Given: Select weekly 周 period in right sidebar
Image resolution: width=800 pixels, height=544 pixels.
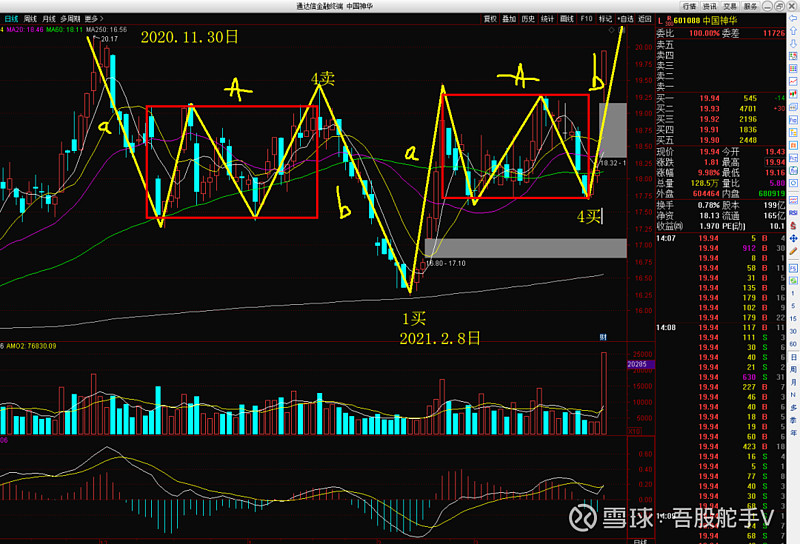Looking at the screenshot, I should (x=793, y=369).
